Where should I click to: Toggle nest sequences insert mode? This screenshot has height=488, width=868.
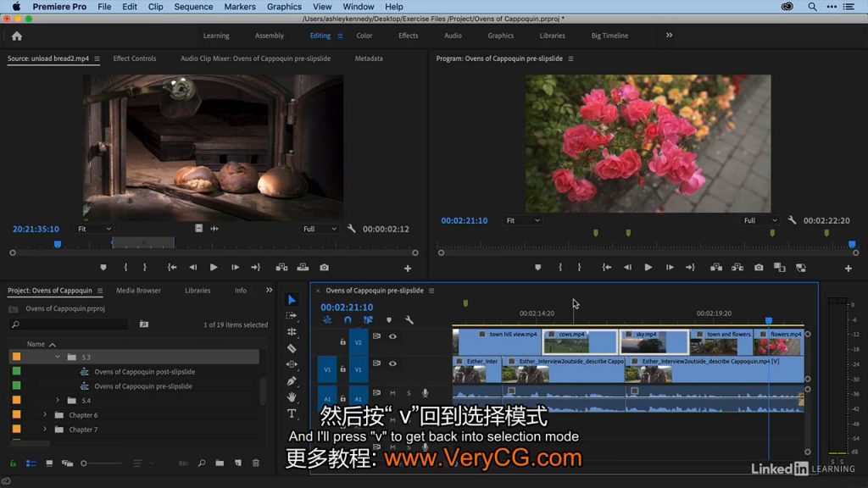click(x=327, y=320)
